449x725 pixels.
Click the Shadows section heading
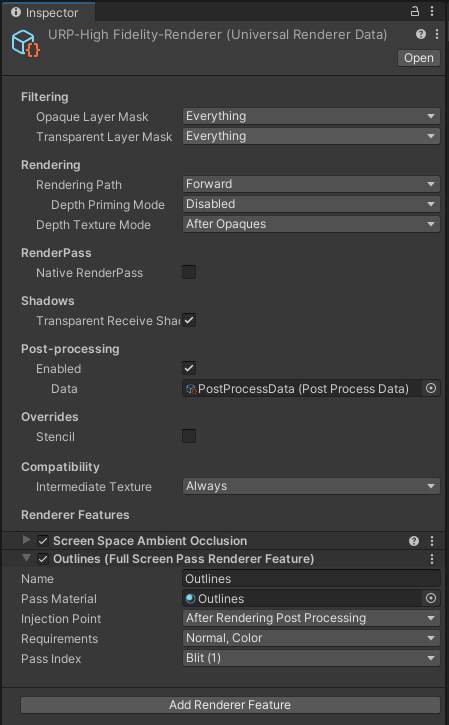point(48,301)
